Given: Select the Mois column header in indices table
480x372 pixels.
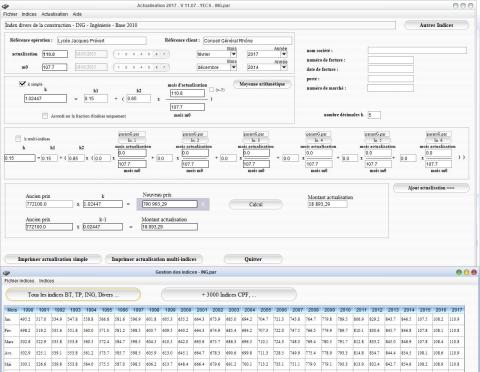Looking at the screenshot, I should tap(12, 310).
